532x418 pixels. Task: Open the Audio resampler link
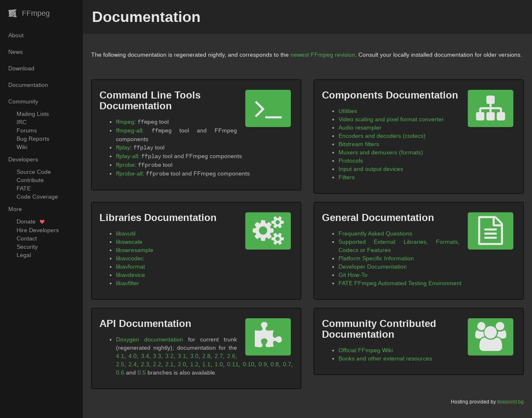360,127
